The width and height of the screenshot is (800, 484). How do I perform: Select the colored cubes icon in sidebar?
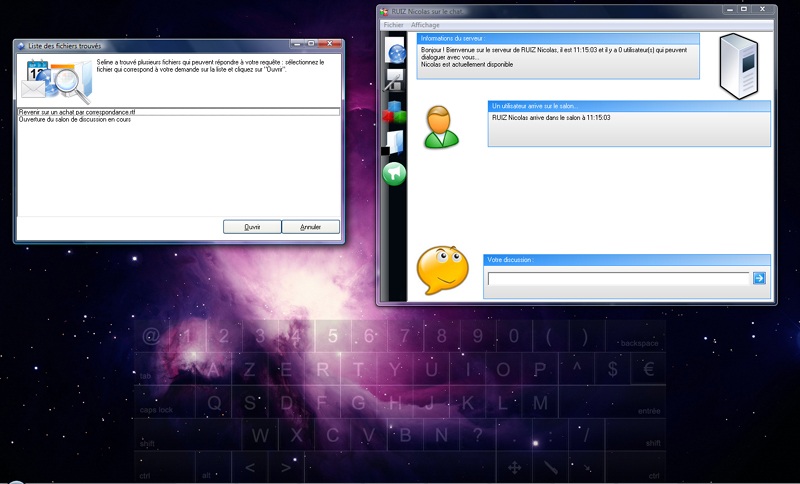tap(395, 112)
